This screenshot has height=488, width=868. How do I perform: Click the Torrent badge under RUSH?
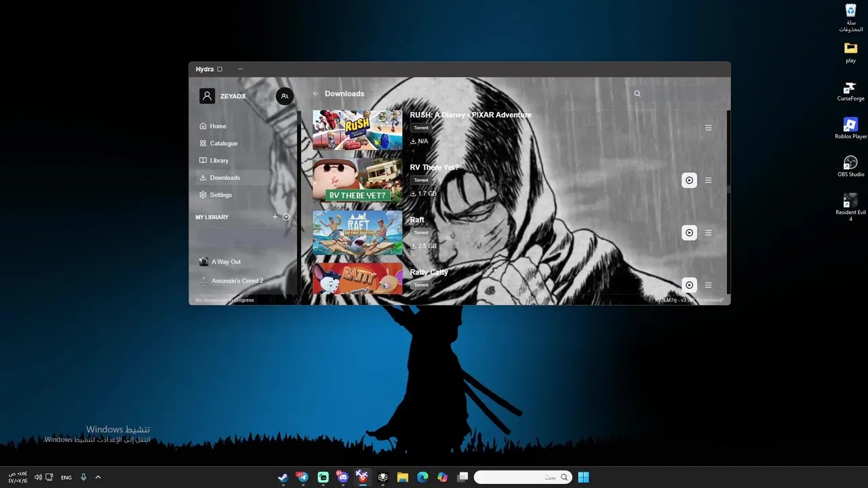tap(421, 127)
